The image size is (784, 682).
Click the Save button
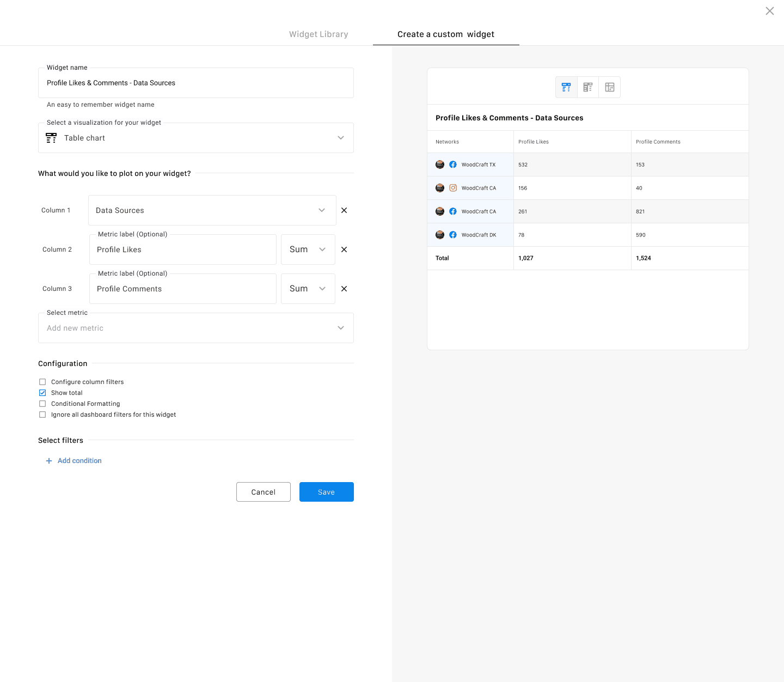click(x=326, y=492)
